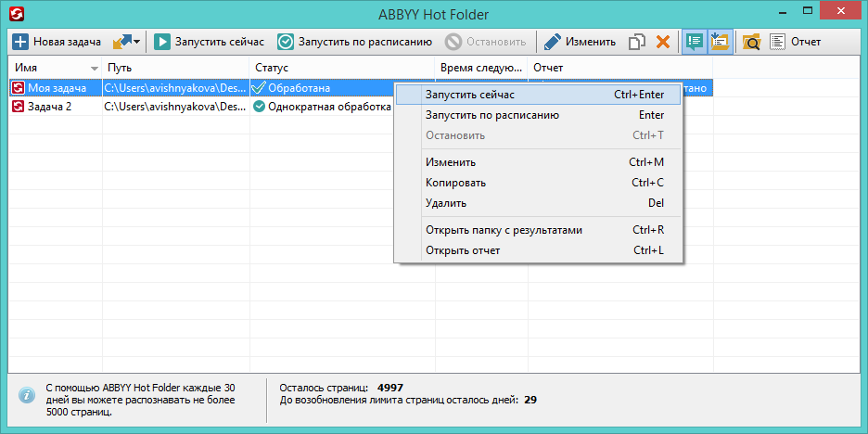Screen dimensions: 868x434
Task: Click the Отчет column header
Action: click(620, 68)
